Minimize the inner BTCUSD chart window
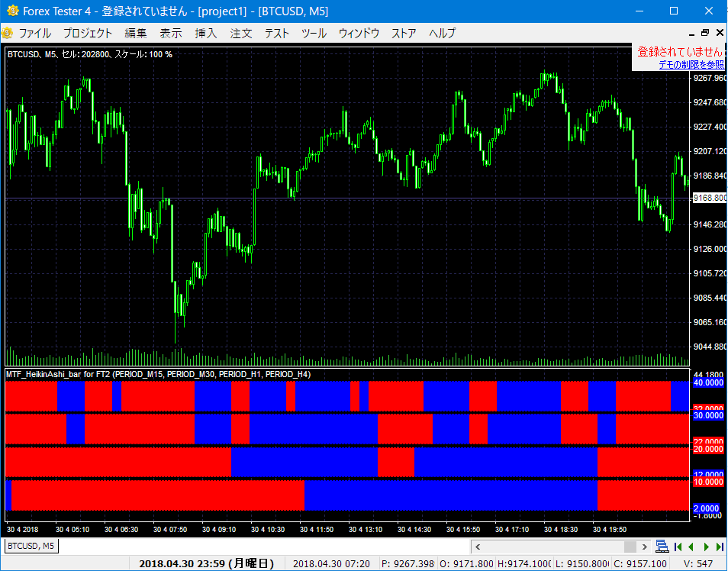 coord(692,34)
